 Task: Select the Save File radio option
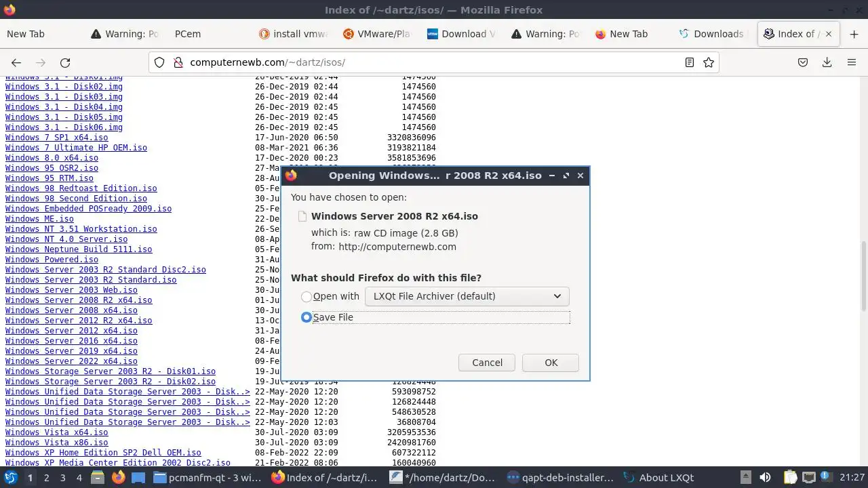(307, 317)
